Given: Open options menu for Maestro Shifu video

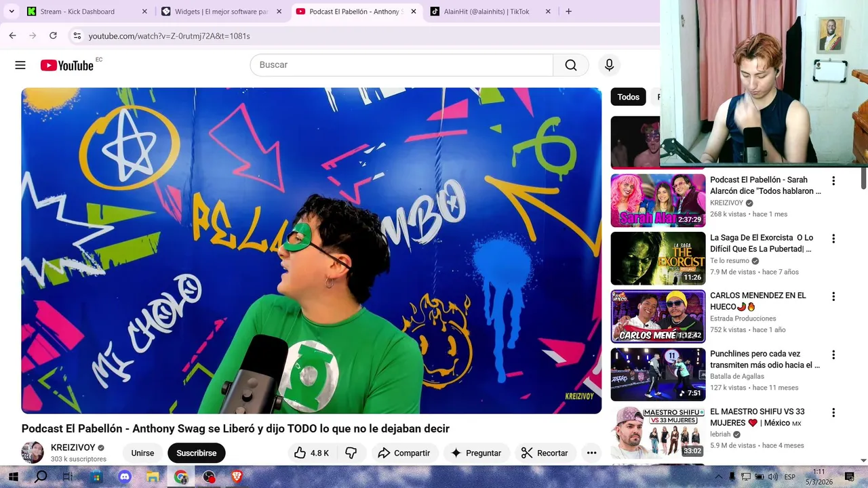Looking at the screenshot, I should click(x=833, y=412).
